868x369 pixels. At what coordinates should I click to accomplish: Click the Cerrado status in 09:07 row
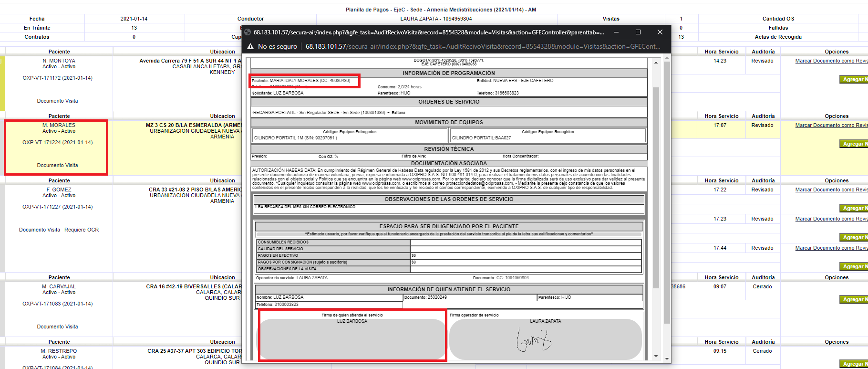pyautogui.click(x=762, y=286)
